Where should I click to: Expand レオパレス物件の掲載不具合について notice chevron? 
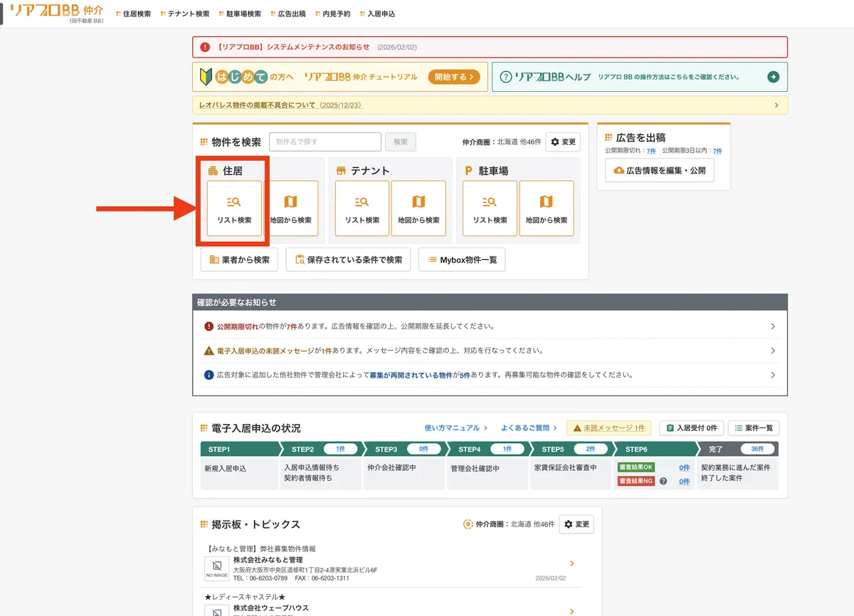point(776,105)
